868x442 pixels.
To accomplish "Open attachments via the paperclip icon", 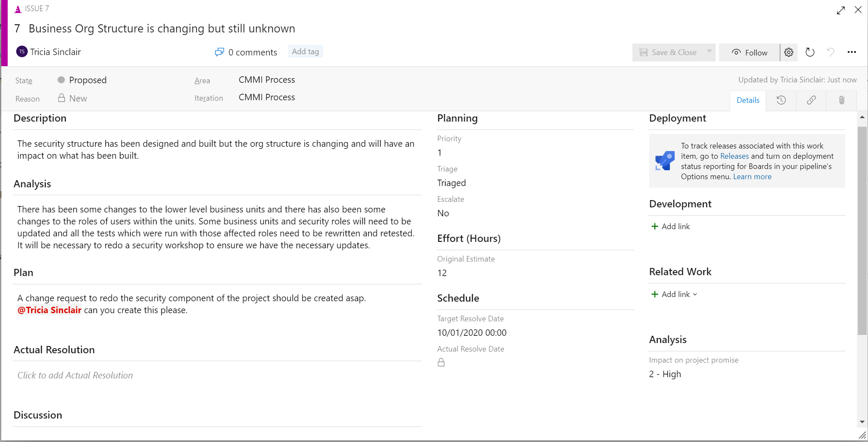I will (x=841, y=100).
